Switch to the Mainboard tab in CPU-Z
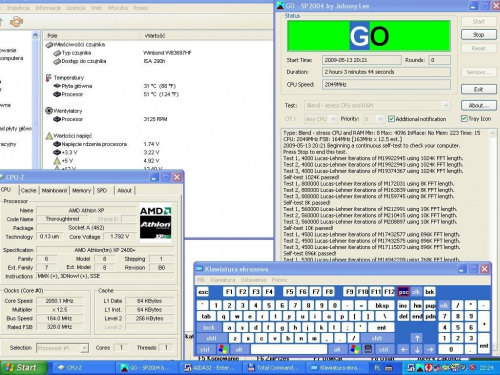Screen dimensions: 500x375 point(54,190)
